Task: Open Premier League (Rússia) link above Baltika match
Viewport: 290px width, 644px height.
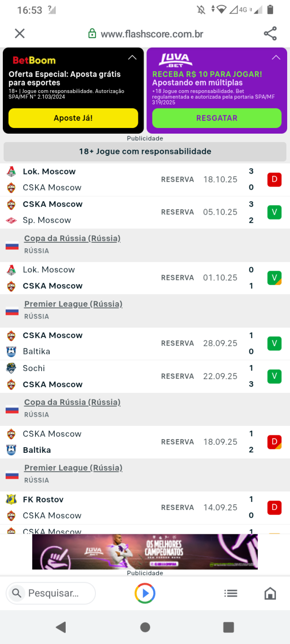Action: click(x=73, y=304)
